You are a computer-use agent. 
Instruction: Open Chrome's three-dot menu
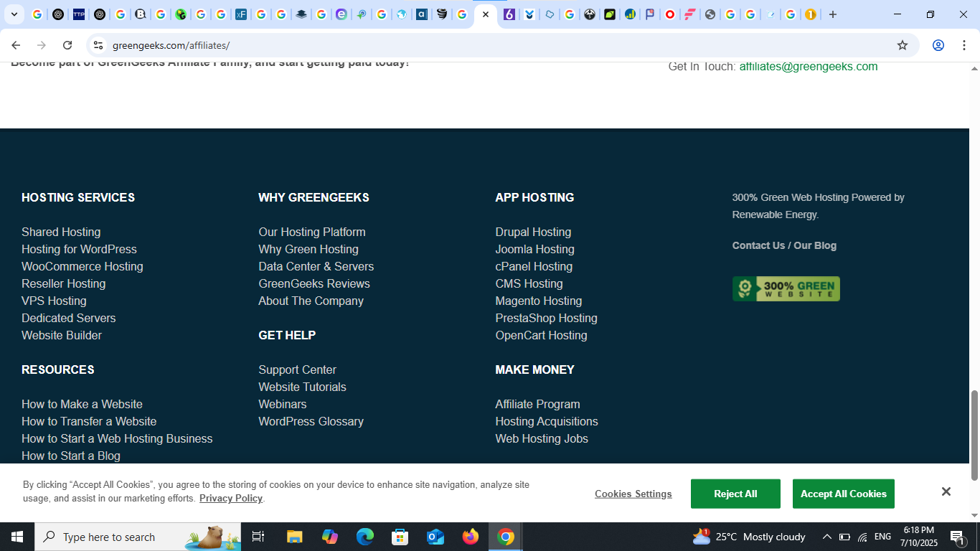click(964, 45)
